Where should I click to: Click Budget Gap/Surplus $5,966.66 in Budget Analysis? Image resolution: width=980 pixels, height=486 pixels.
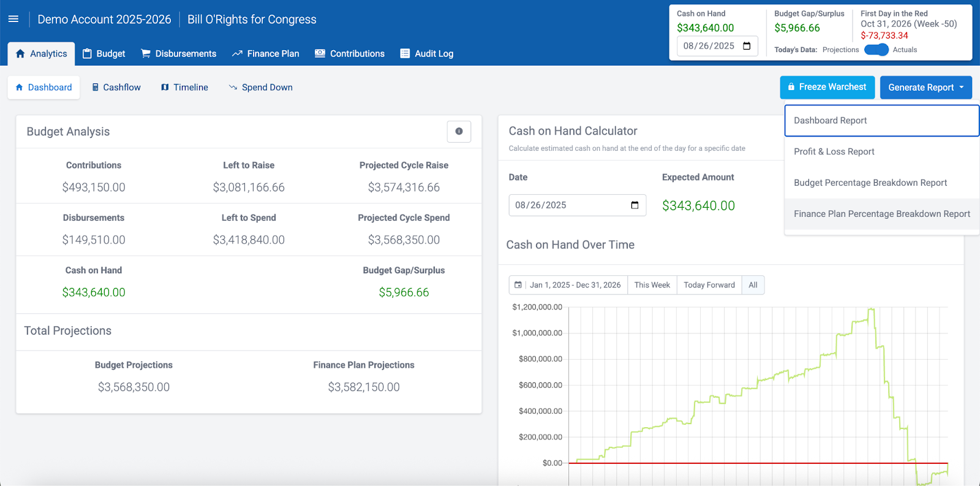(404, 292)
